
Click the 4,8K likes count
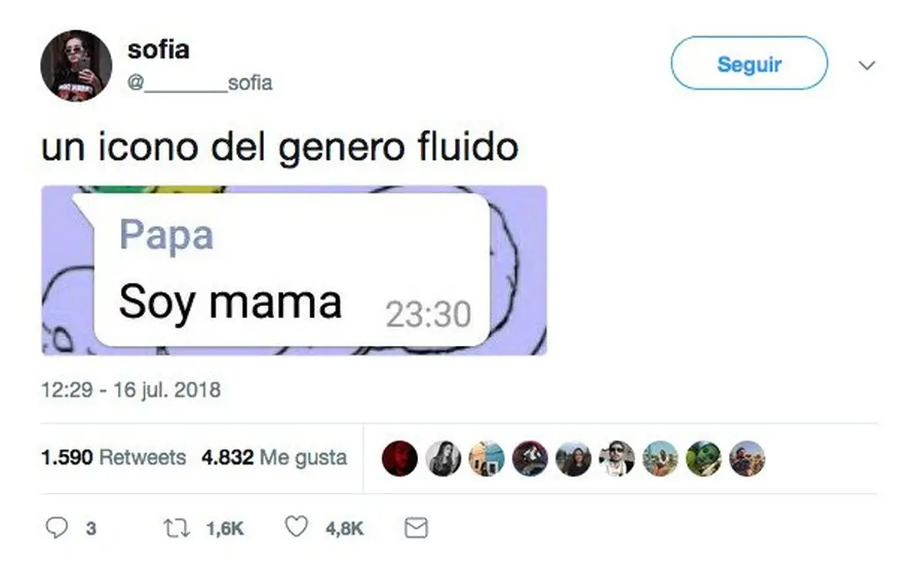tap(344, 528)
